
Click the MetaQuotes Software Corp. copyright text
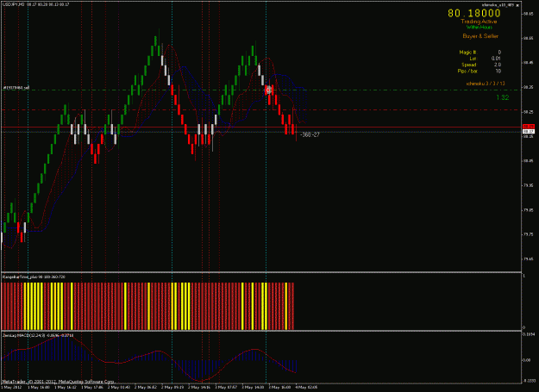coord(59,382)
